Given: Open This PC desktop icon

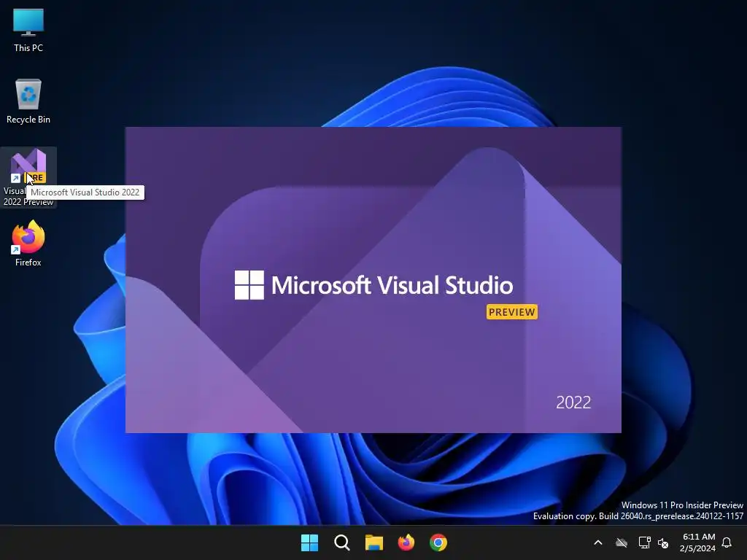Looking at the screenshot, I should pyautogui.click(x=28, y=29).
